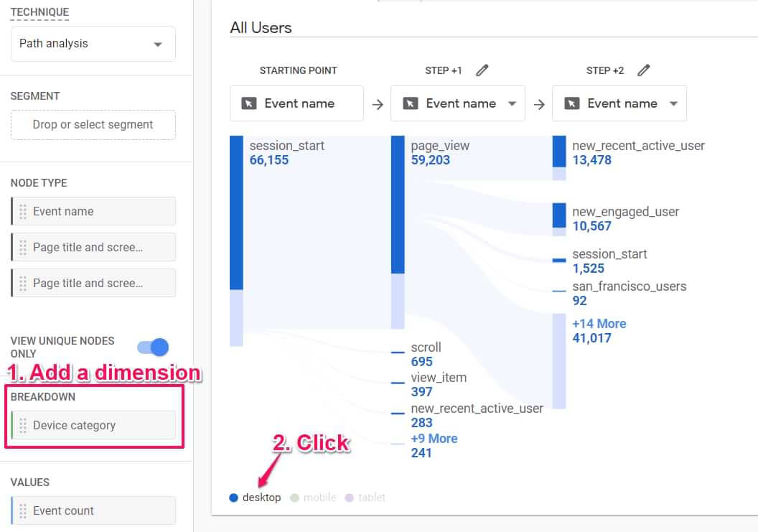Viewport: 758px width, 532px height.
Task: Expand the +14 More nodes link
Action: pos(599,324)
